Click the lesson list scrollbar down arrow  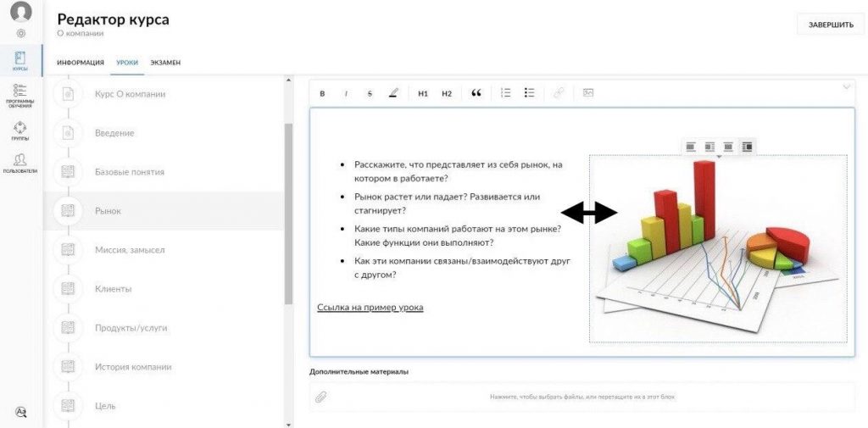point(288,424)
